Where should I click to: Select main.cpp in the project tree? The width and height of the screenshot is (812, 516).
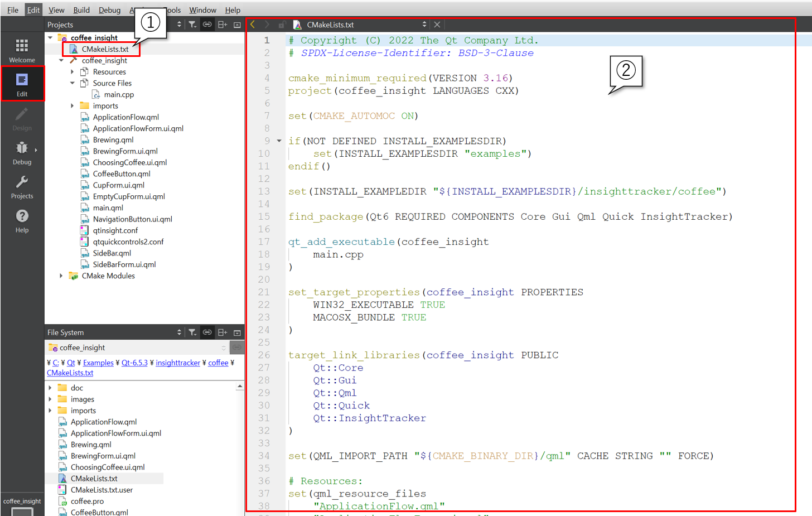(x=119, y=95)
